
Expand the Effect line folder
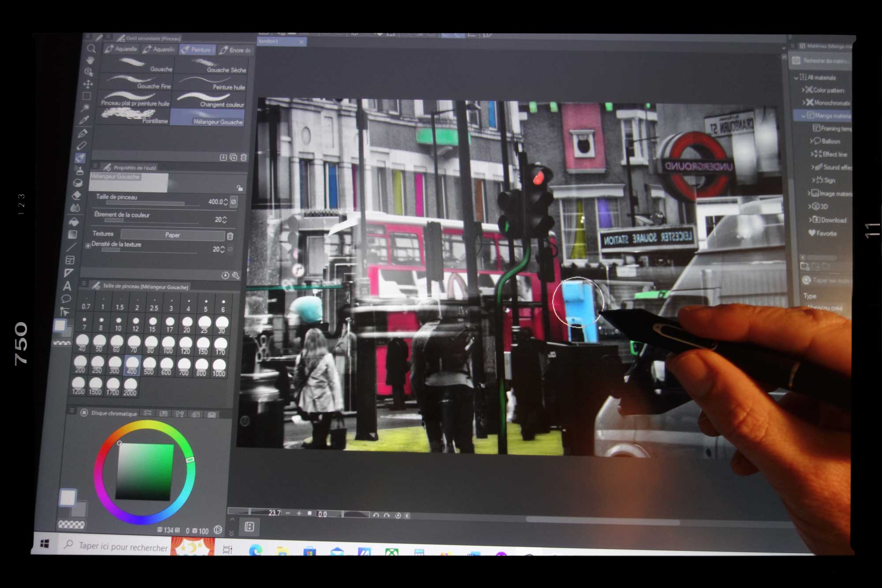pos(812,154)
